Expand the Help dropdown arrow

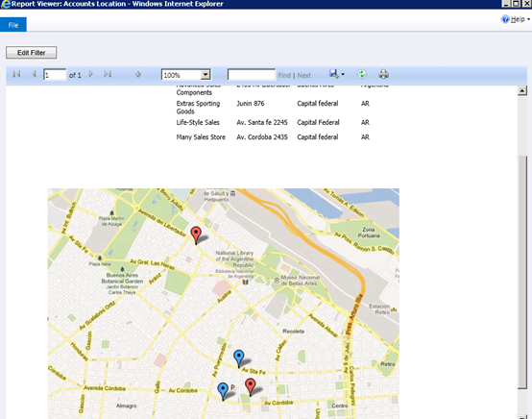(528, 19)
